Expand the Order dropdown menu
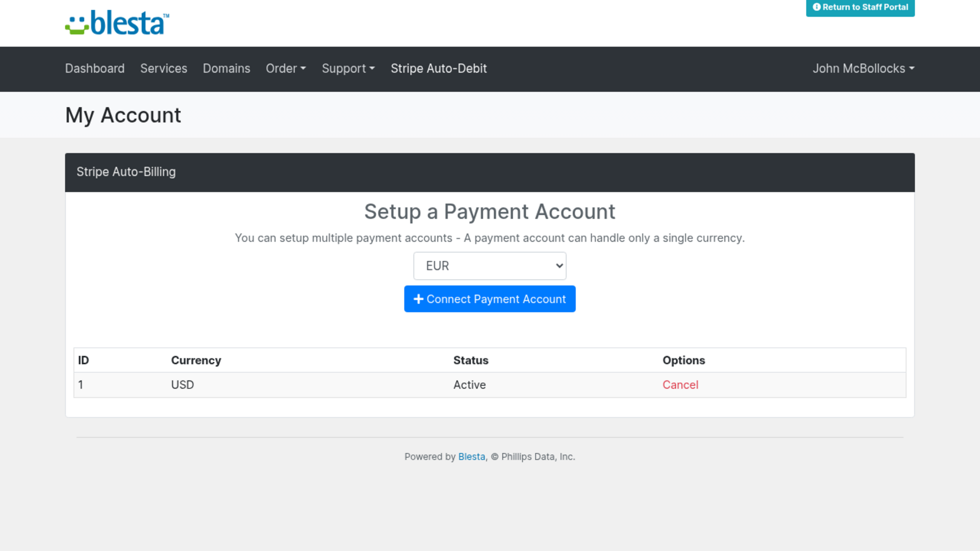 (286, 68)
